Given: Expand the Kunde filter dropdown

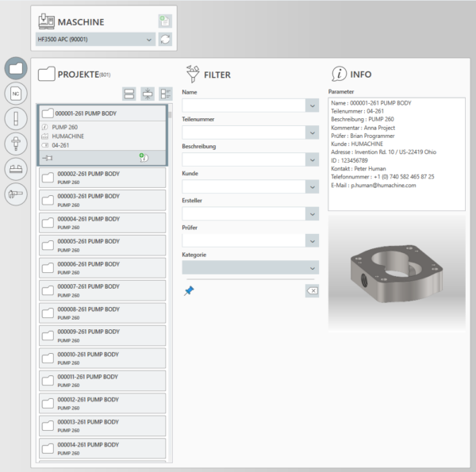Looking at the screenshot, I should coord(311,187).
